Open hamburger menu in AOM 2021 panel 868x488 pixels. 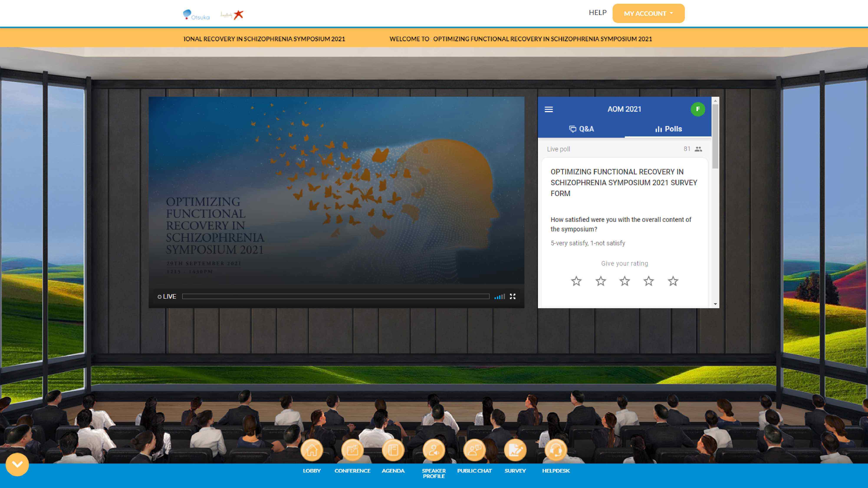549,110
